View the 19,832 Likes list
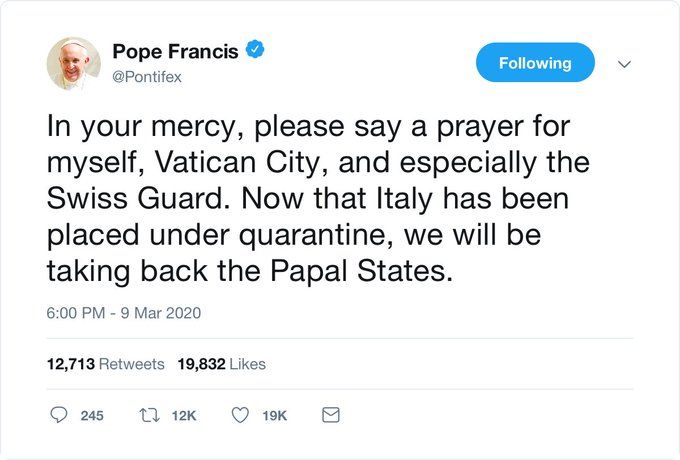Viewport: 680px width, 460px height. 221,364
